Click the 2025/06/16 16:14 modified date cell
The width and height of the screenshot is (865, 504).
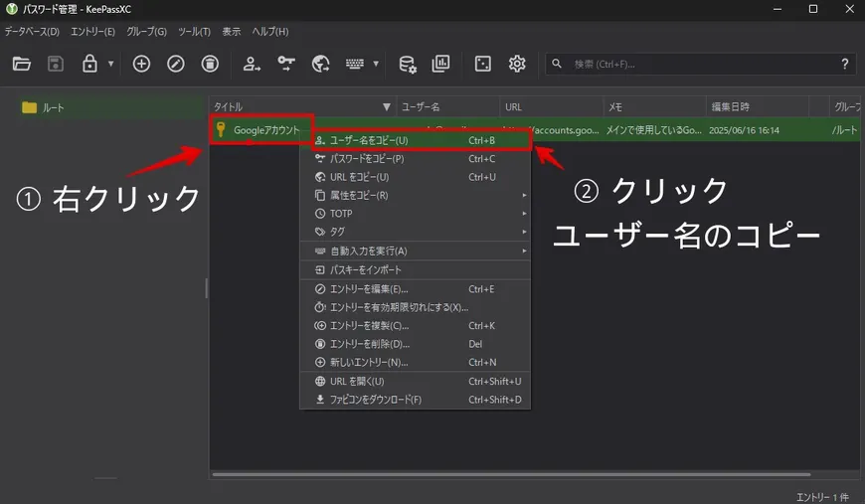[x=744, y=130]
